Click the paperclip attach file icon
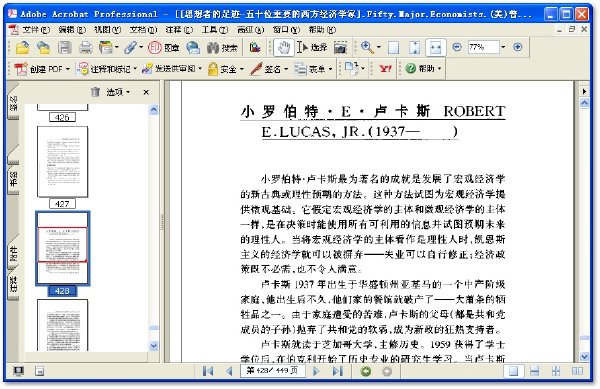The image size is (600, 389). pos(130,47)
